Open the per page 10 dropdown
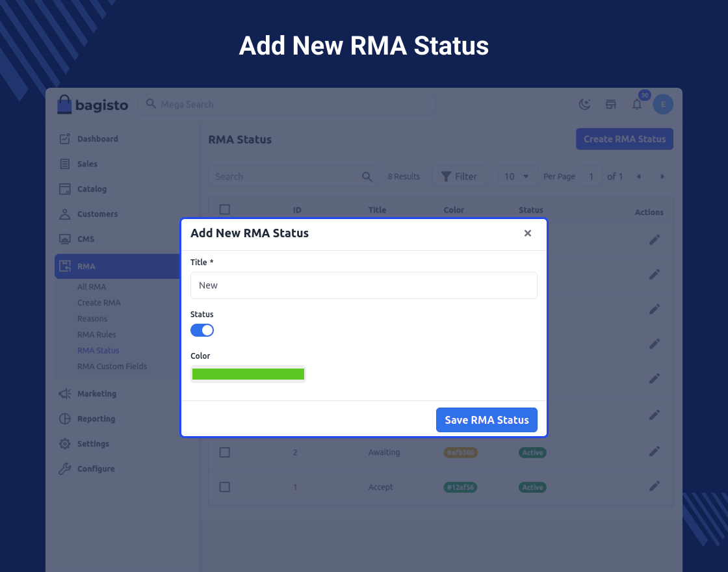Image resolution: width=728 pixels, height=572 pixels. [x=517, y=177]
